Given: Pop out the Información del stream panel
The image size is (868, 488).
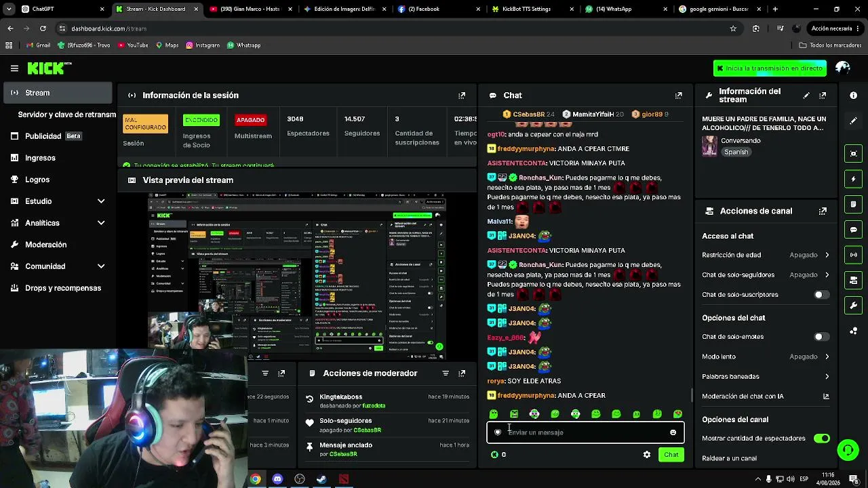Looking at the screenshot, I should [x=823, y=96].
